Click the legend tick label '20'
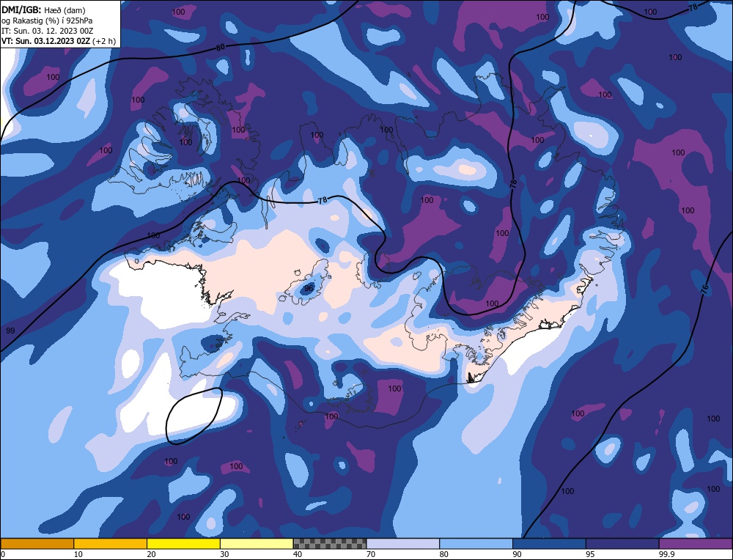 152,554
